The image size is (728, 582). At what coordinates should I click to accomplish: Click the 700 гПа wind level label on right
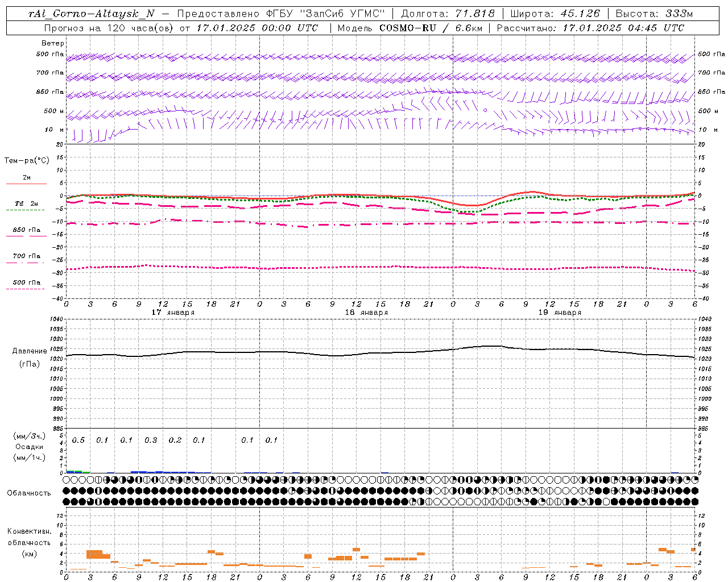click(712, 73)
